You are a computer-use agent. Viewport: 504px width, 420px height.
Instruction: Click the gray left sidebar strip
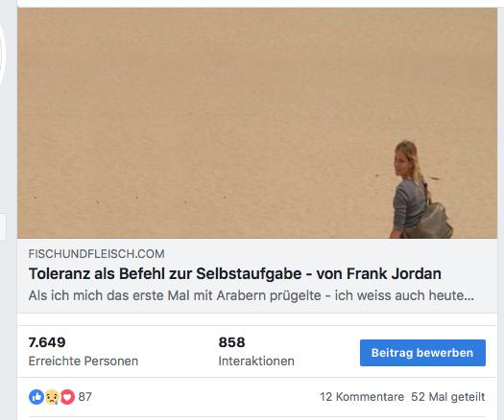[x=9, y=210]
